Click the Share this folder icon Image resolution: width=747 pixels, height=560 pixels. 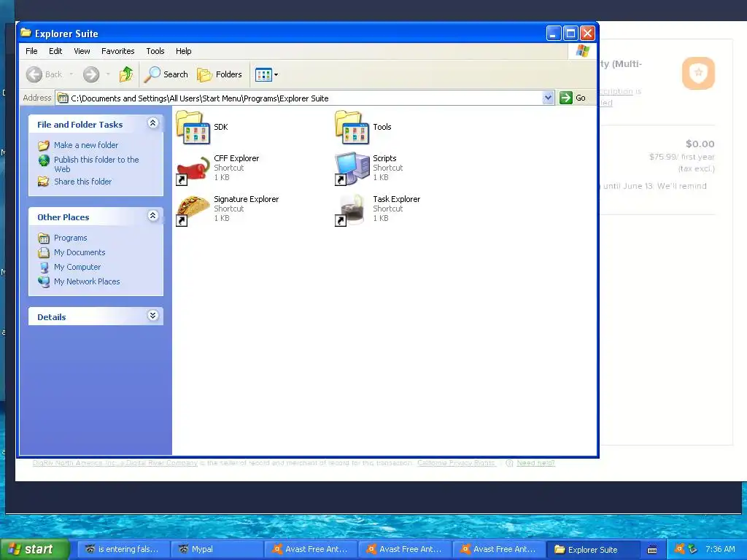(x=43, y=182)
